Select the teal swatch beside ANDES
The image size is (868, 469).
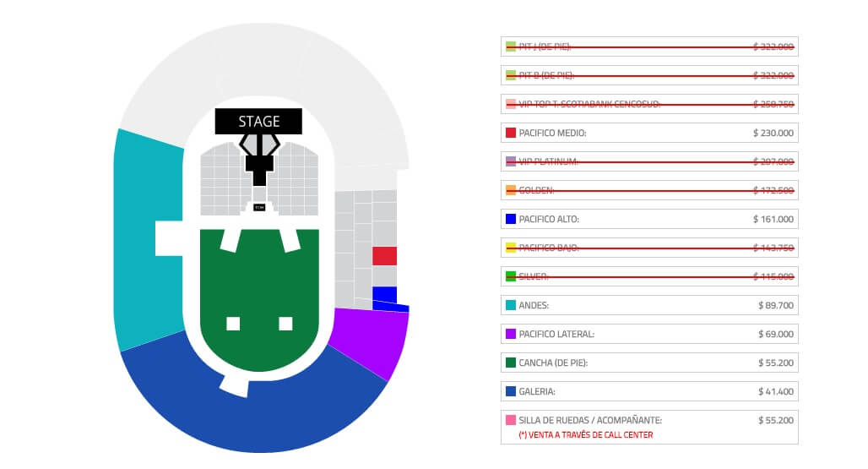(510, 305)
